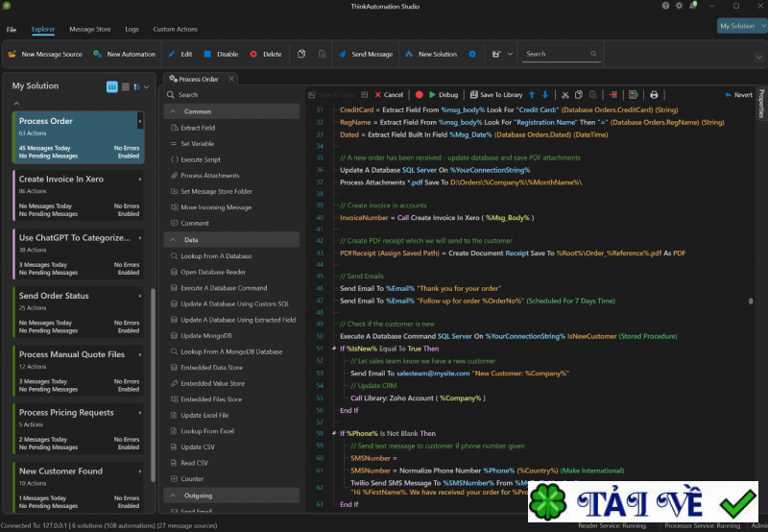Click the New Automation toolbar button
Viewport: 768px width, 532px height.
pos(124,55)
